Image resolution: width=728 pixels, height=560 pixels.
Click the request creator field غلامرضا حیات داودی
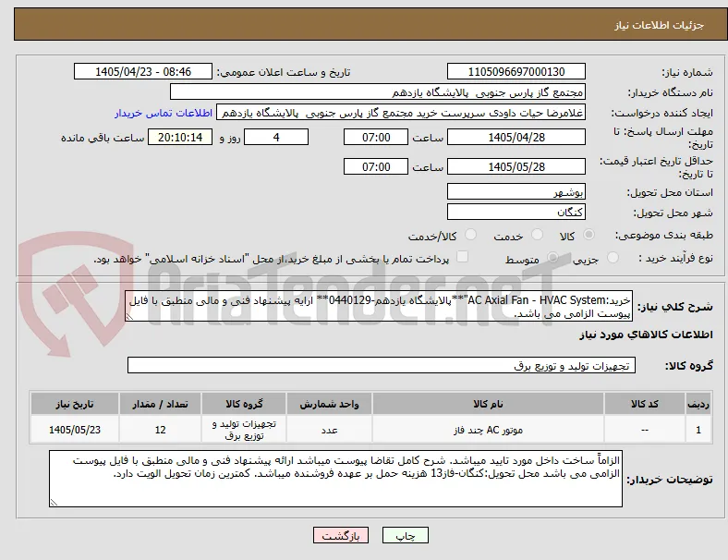point(401,113)
